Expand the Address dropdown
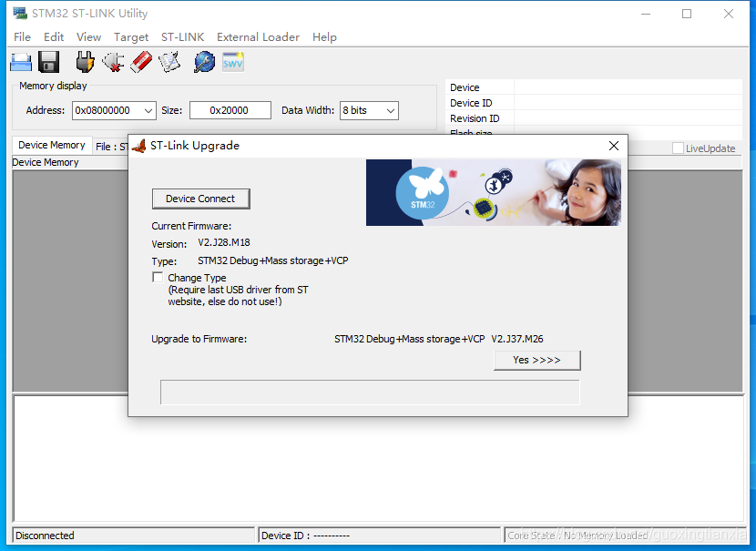 [x=148, y=110]
